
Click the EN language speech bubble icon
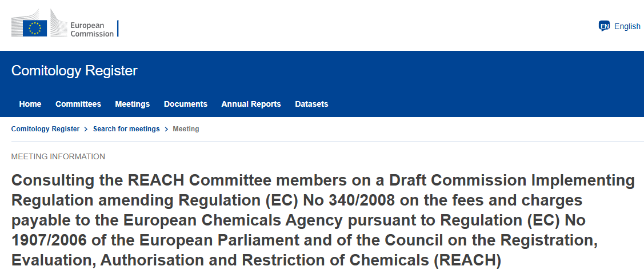604,26
